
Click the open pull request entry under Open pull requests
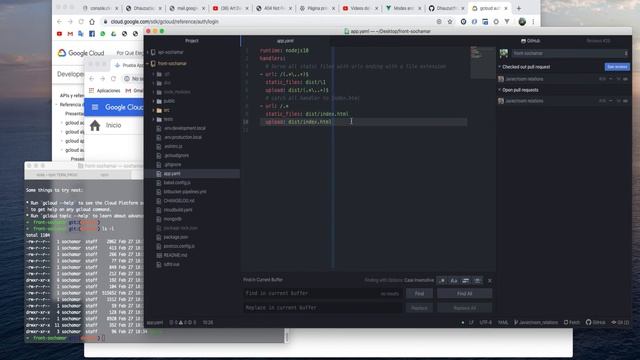pos(564,101)
